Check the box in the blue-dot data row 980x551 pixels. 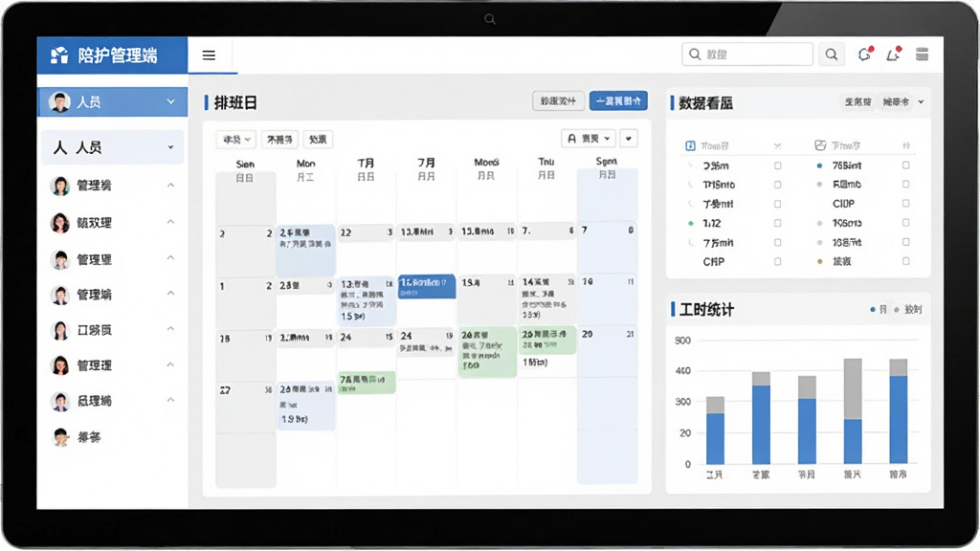tap(905, 165)
